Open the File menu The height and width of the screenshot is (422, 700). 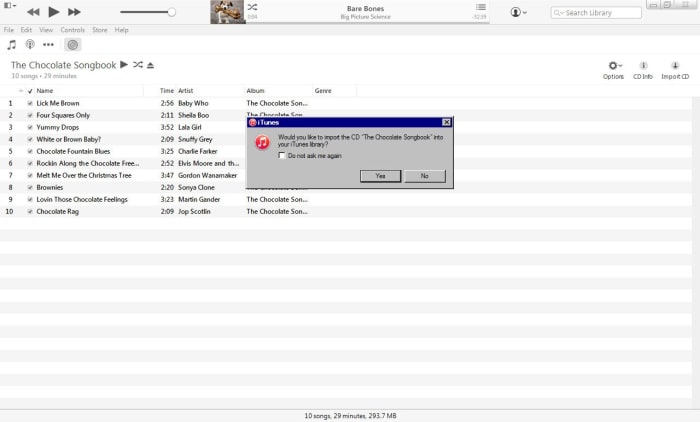9,30
